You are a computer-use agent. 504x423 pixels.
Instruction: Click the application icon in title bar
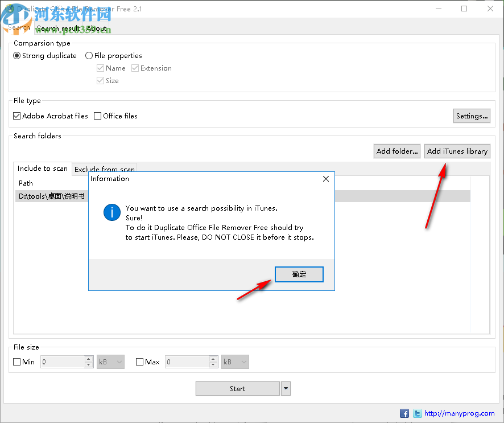[x=10, y=9]
